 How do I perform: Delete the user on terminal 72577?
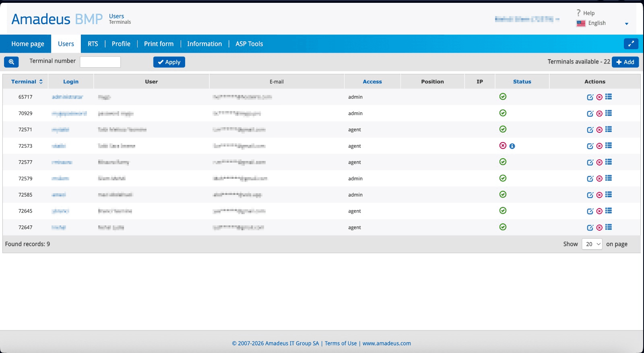[599, 162]
